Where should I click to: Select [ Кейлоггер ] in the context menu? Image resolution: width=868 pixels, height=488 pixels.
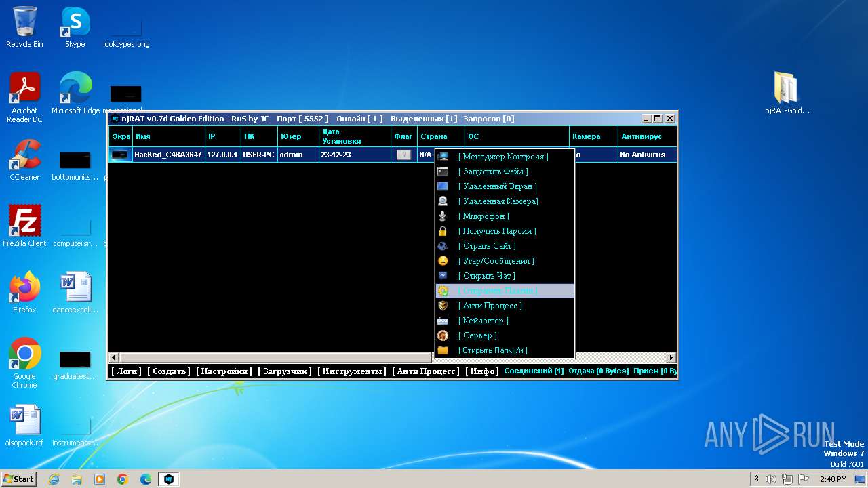pyautogui.click(x=505, y=321)
